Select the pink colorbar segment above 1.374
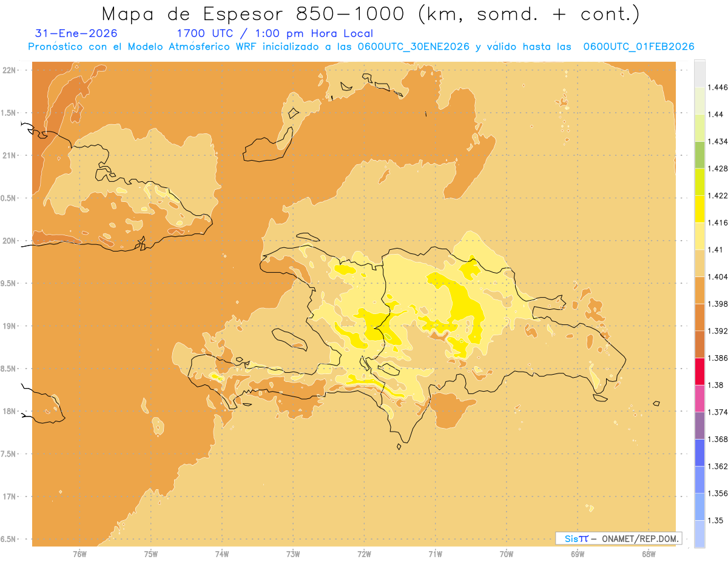 [x=699, y=398]
